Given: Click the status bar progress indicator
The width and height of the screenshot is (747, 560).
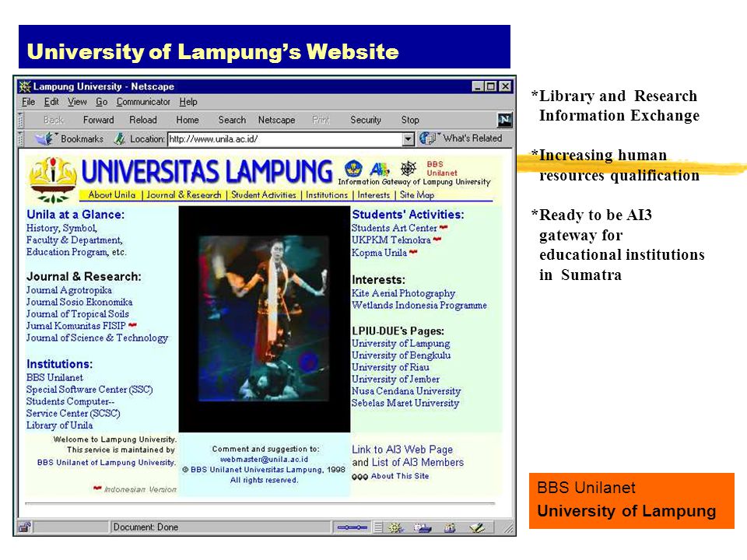Looking at the screenshot, I should pos(352,527).
